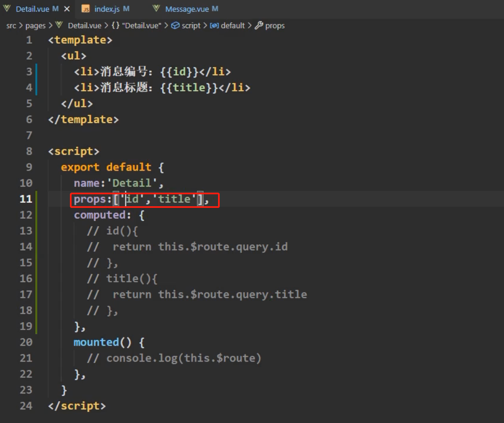Click line number 24 in gutter

pyautogui.click(x=26, y=406)
